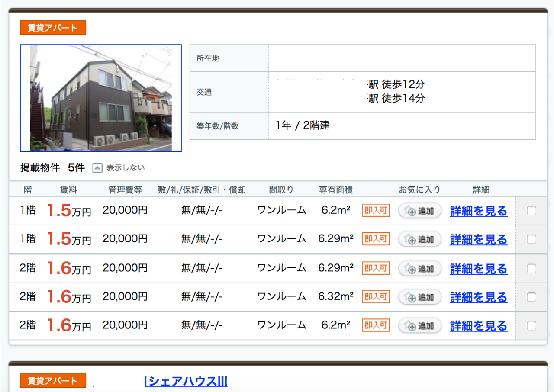The image size is (554, 392).
Task: Click the 即入可 badge on 1階 6.29m² row
Action: click(376, 239)
